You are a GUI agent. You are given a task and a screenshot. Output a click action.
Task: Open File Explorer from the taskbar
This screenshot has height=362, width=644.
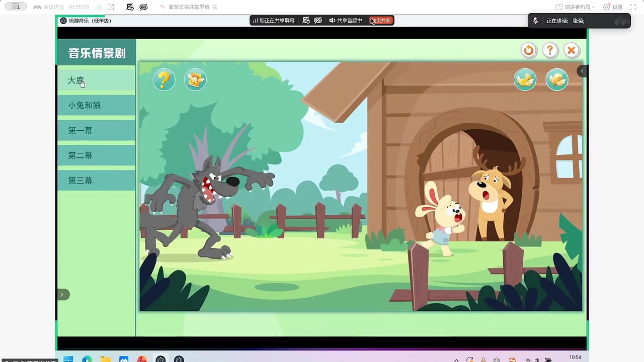(x=105, y=359)
